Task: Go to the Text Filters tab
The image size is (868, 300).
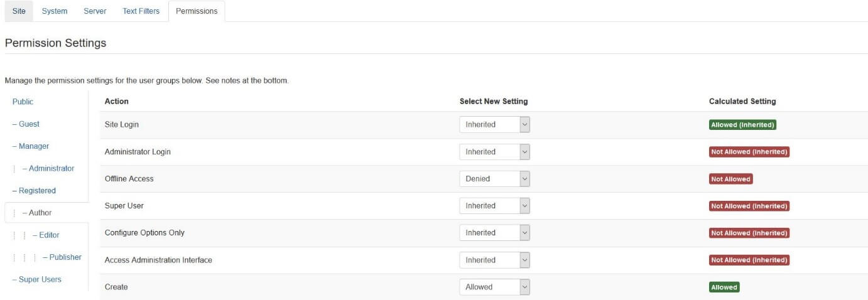Action: tap(141, 11)
